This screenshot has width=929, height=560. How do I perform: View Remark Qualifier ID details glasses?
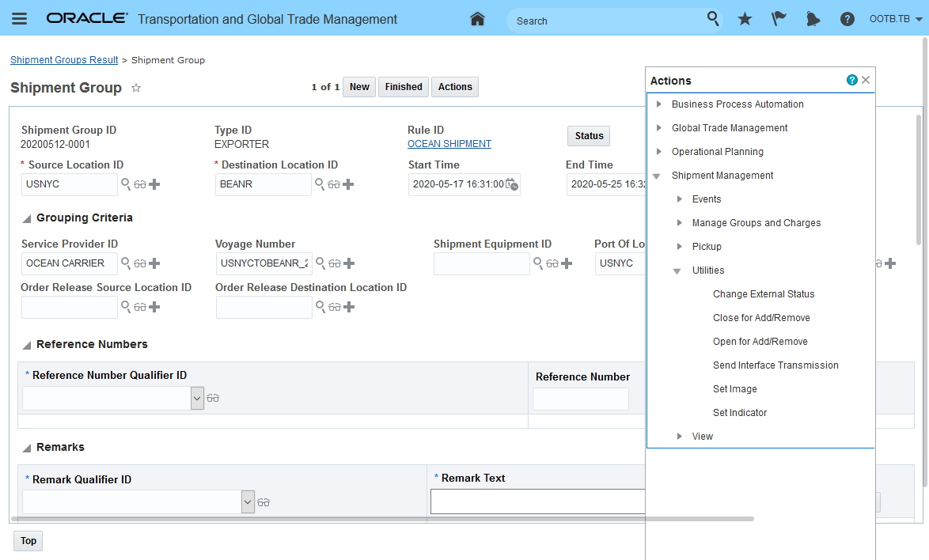click(x=264, y=502)
